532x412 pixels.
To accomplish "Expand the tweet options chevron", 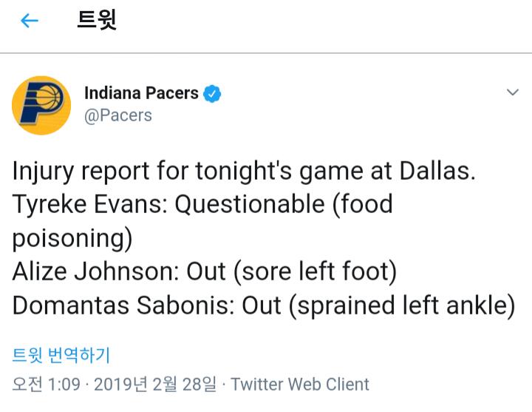I will pyautogui.click(x=513, y=92).
